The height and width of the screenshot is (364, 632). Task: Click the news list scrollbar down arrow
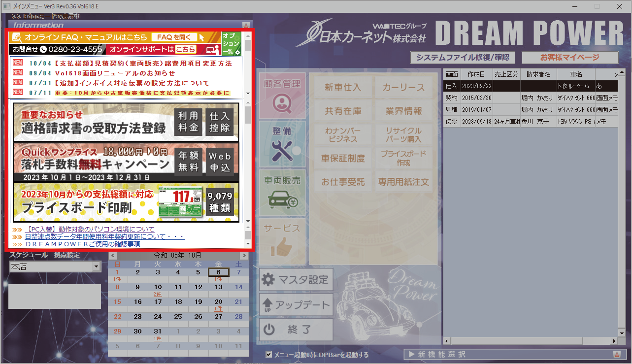point(248,94)
